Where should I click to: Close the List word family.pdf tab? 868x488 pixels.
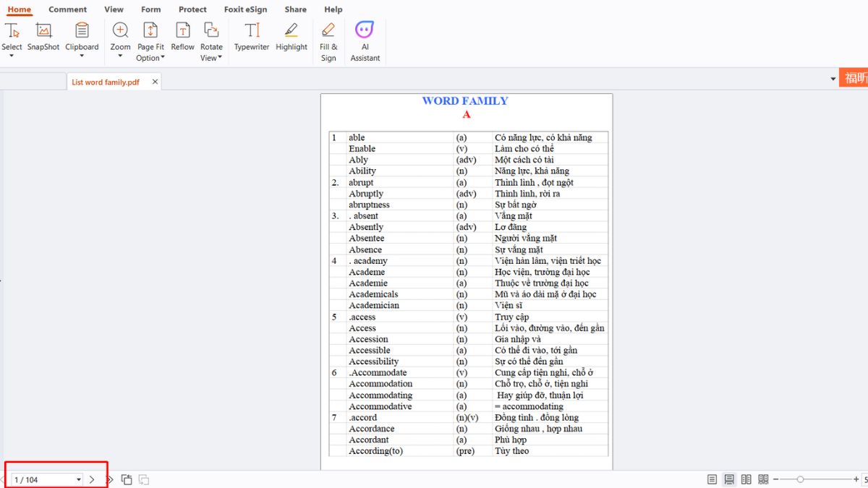point(155,82)
